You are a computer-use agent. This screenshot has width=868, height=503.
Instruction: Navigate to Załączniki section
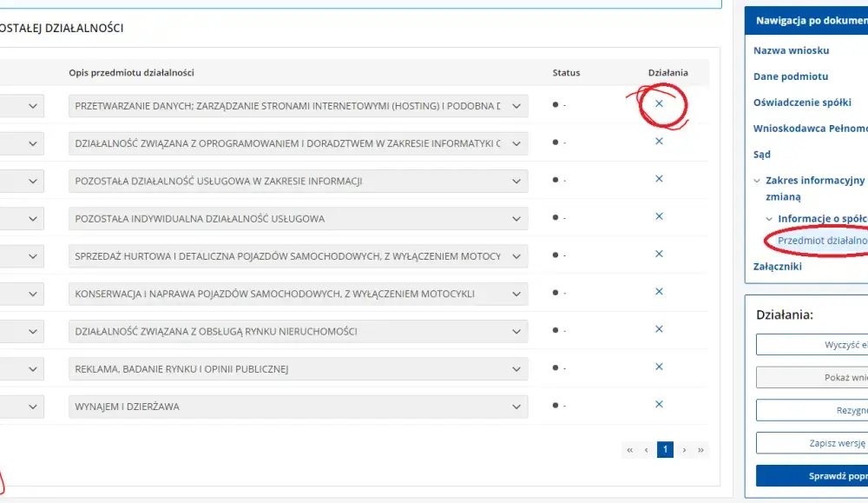click(777, 267)
